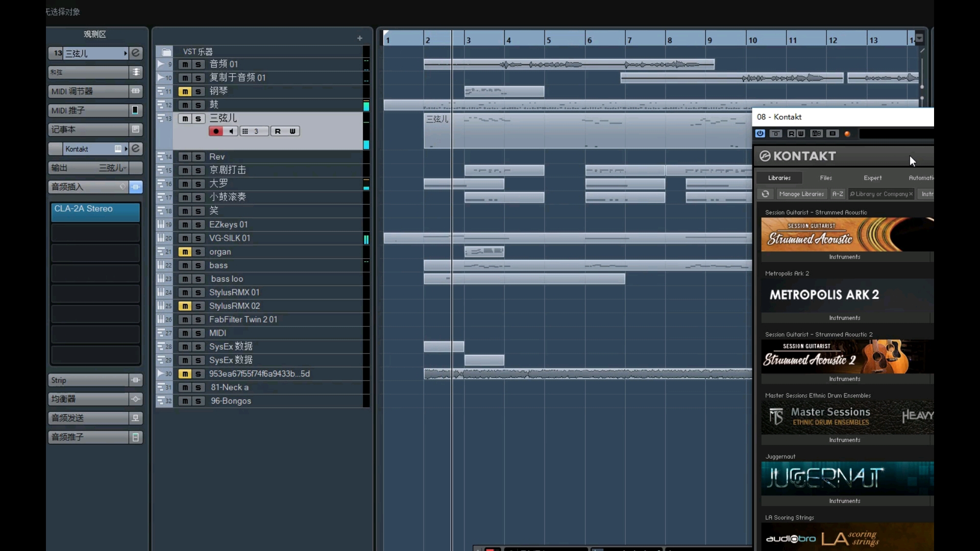This screenshot has height=551, width=980.
Task: Click the Strip section icon in the inspector
Action: tap(136, 380)
